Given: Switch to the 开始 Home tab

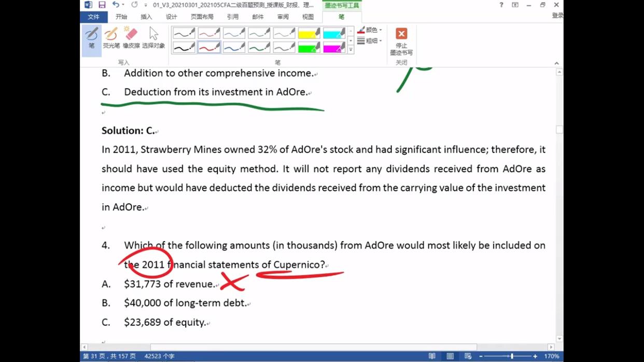Looking at the screenshot, I should pyautogui.click(x=121, y=17).
